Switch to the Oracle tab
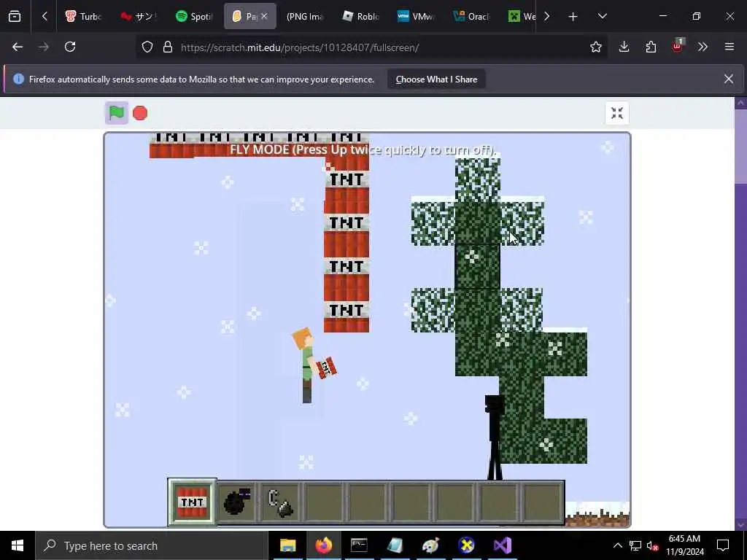 coord(471,17)
